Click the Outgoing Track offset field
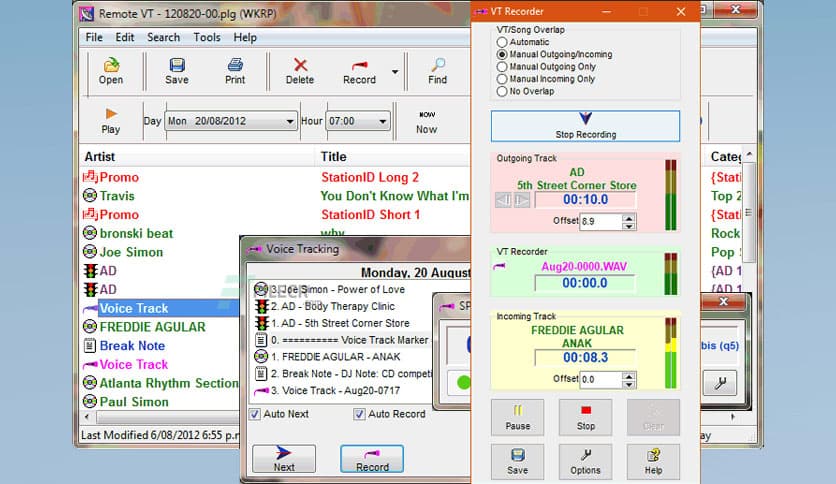The width and height of the screenshot is (836, 484). [601, 221]
